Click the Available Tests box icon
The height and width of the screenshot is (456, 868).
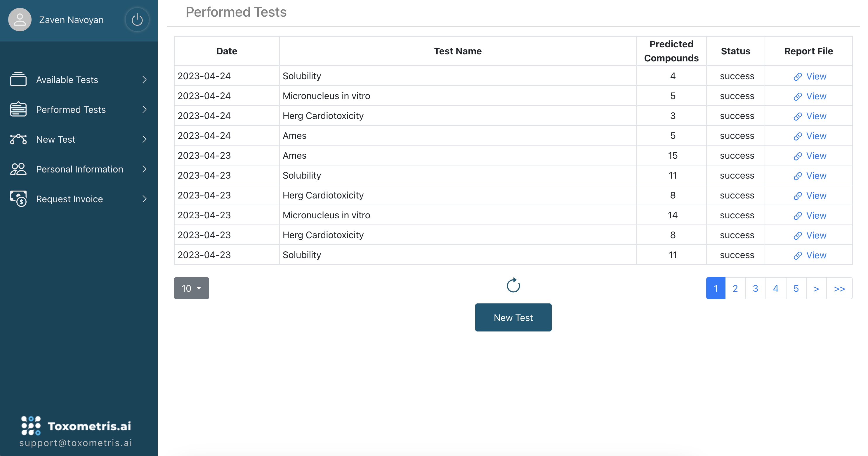[x=18, y=79]
